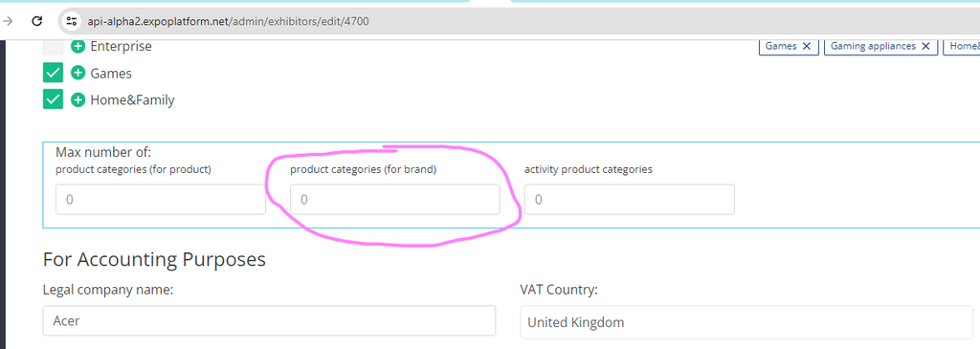Reload the page with the browser refresh icon
Viewport: 980px width, 349px height.
pos(37,21)
